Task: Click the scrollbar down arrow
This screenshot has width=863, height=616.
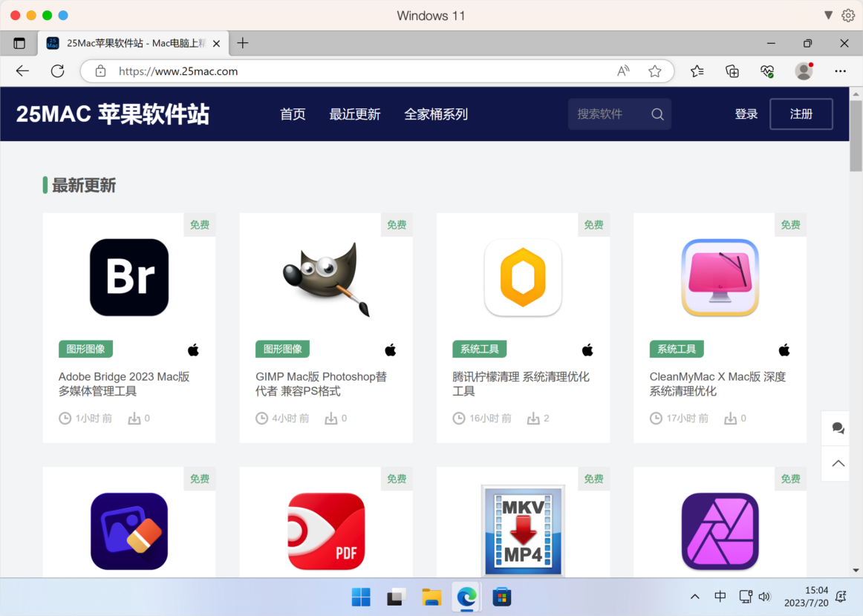Action: tap(856, 570)
